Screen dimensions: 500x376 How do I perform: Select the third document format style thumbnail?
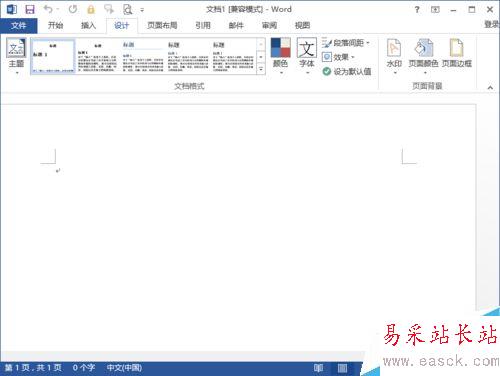pyautogui.click(x=143, y=56)
